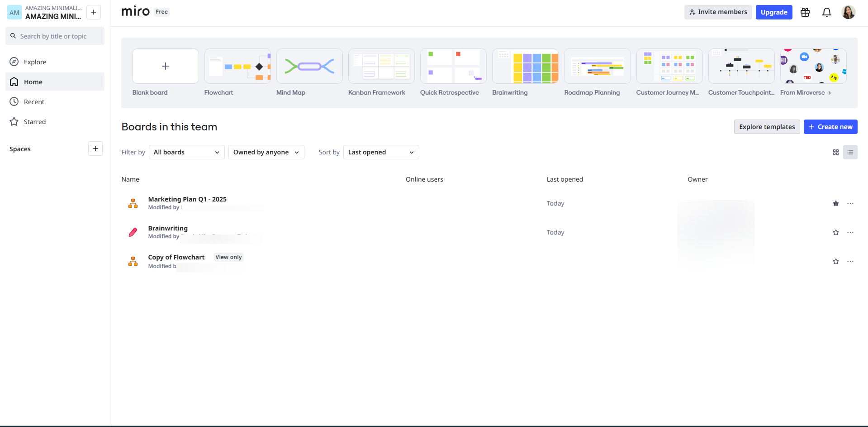Click the Create new button
The width and height of the screenshot is (868, 427).
point(830,127)
